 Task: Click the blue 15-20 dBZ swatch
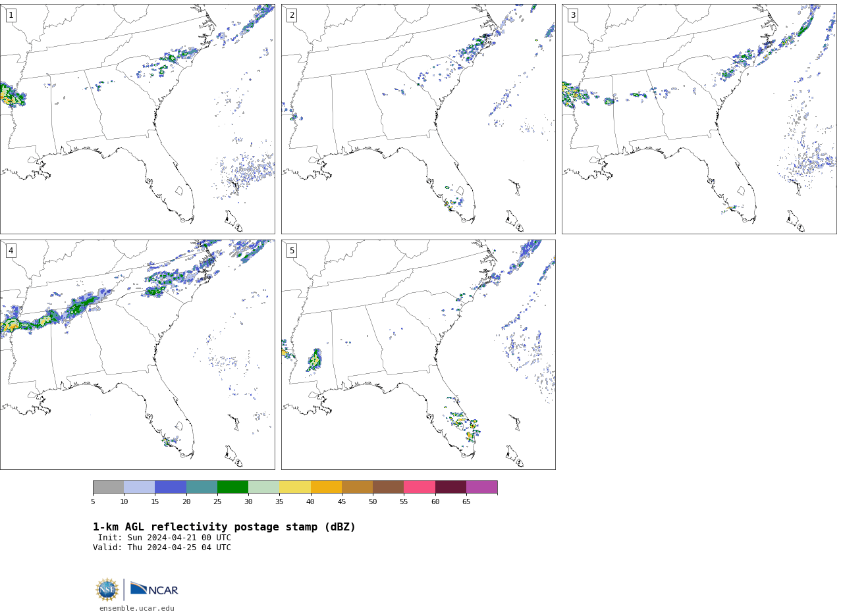click(171, 487)
